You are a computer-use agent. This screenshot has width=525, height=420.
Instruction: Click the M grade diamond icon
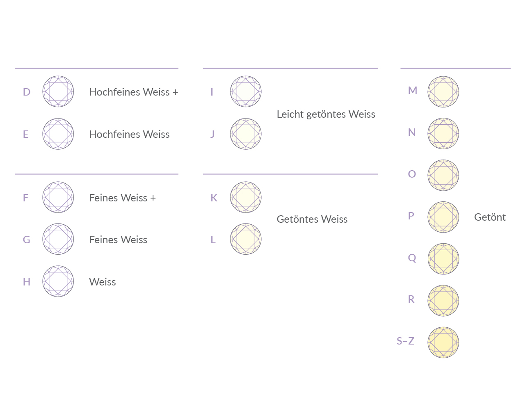(443, 91)
